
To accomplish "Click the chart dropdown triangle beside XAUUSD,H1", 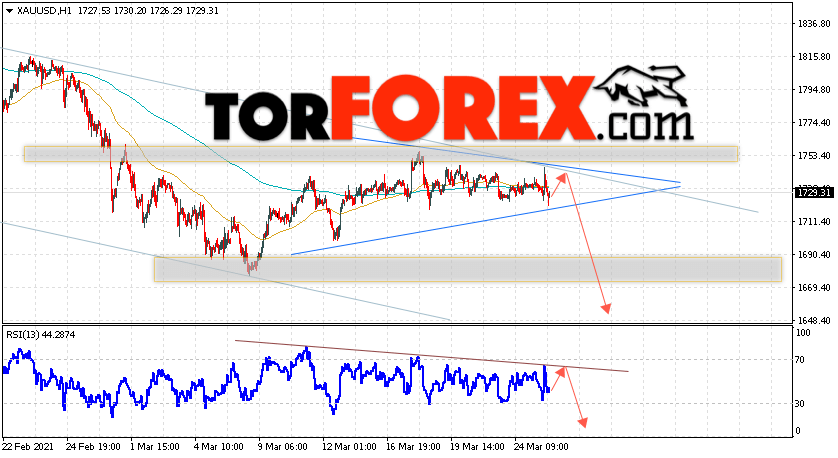I will [9, 11].
